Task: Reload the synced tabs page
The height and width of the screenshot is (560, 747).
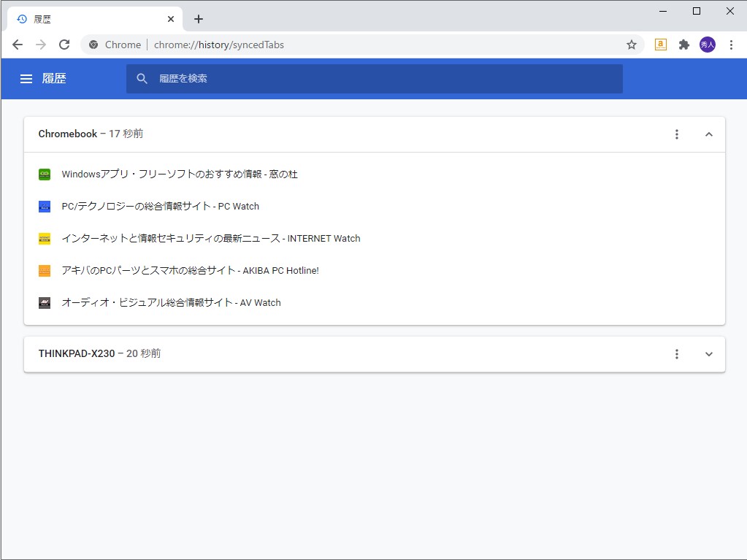Action: pyautogui.click(x=64, y=45)
